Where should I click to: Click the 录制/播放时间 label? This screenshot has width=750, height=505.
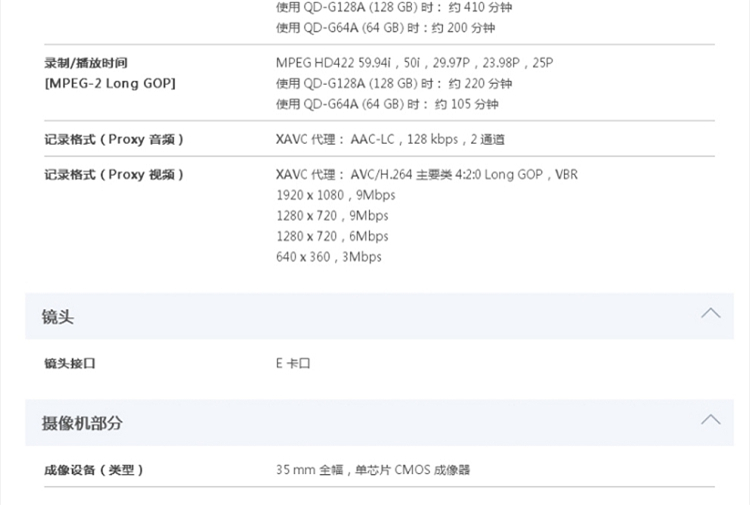[x=86, y=63]
